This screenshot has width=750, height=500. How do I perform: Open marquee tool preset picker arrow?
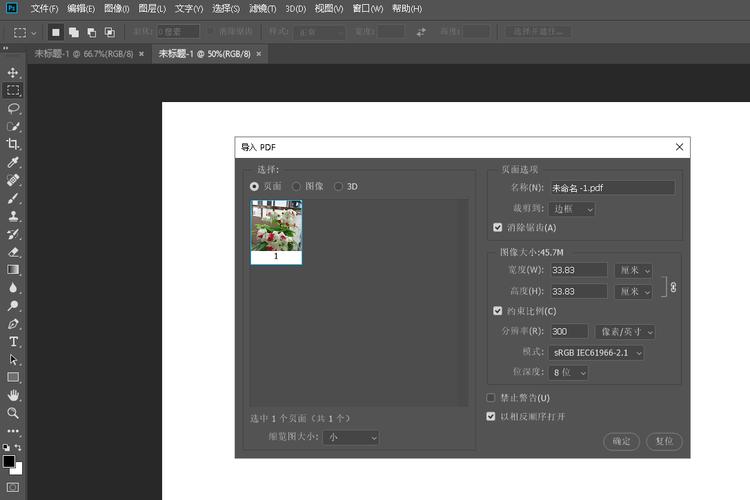coord(33,33)
